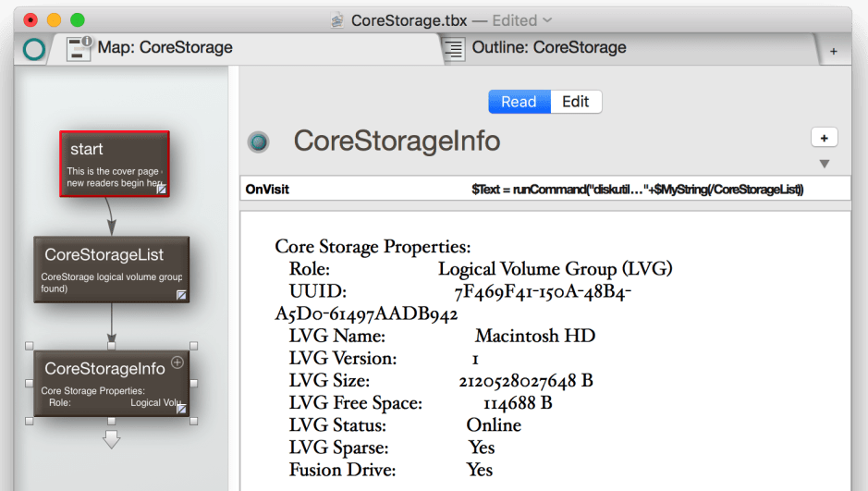Click the Outline view icon in tab
The height and width of the screenshot is (491, 868).
click(453, 48)
